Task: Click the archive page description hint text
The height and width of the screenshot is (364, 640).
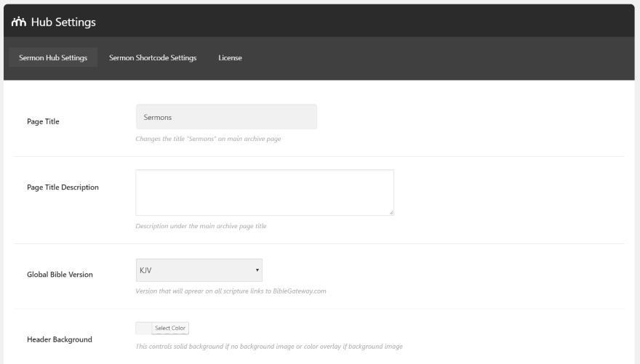Action: click(201, 226)
